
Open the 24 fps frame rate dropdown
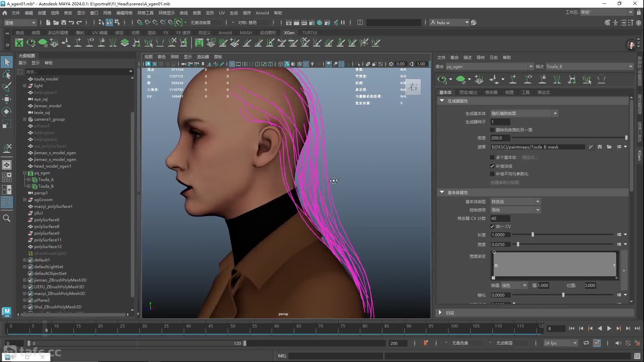click(560, 343)
